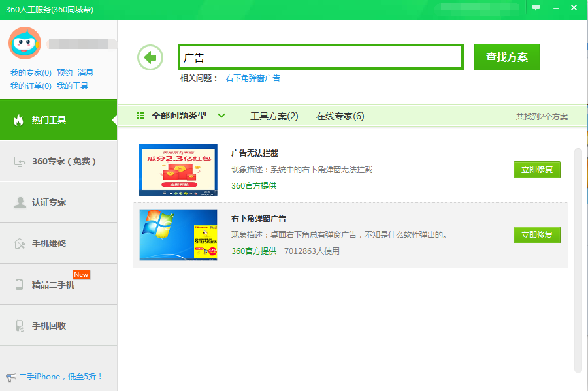The image size is (588, 391).
Task: Click 立即修复 for 广告无法拦截
Action: click(x=536, y=170)
